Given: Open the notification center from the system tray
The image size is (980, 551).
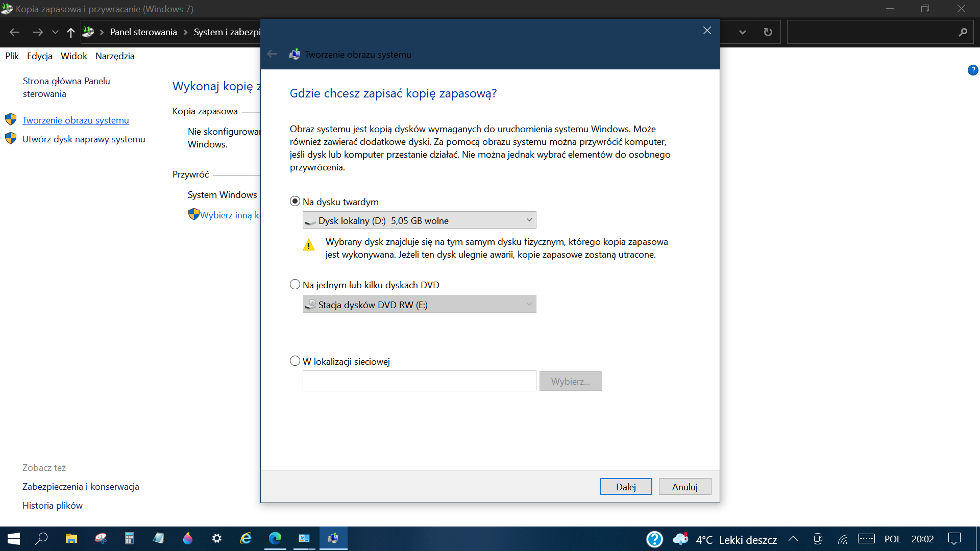Looking at the screenshot, I should point(955,538).
